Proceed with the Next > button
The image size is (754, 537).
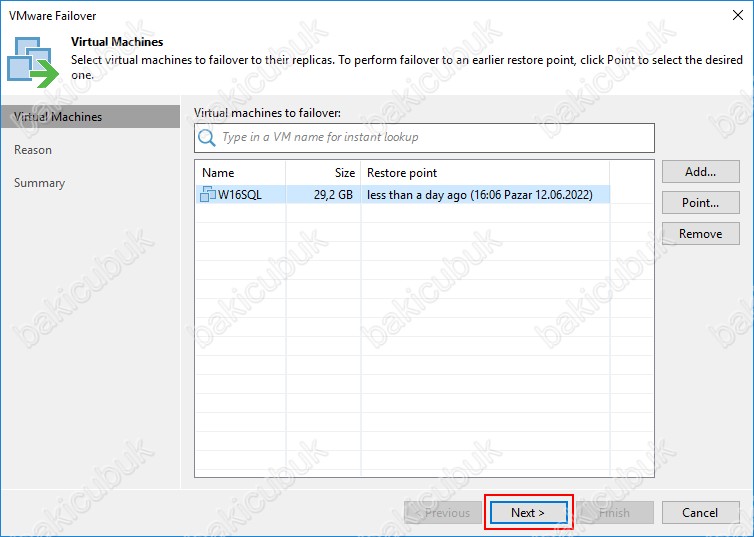[x=528, y=512]
